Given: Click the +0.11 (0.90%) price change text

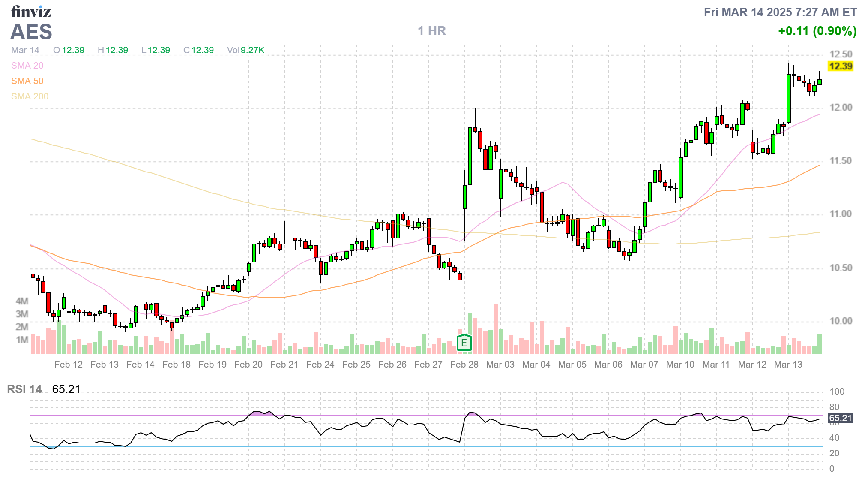Looking at the screenshot, I should click(817, 31).
